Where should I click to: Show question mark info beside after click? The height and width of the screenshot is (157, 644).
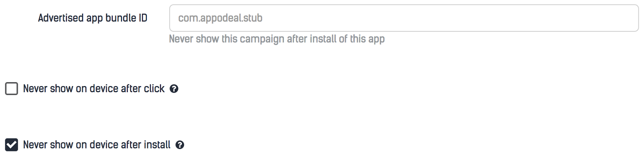pos(174,89)
